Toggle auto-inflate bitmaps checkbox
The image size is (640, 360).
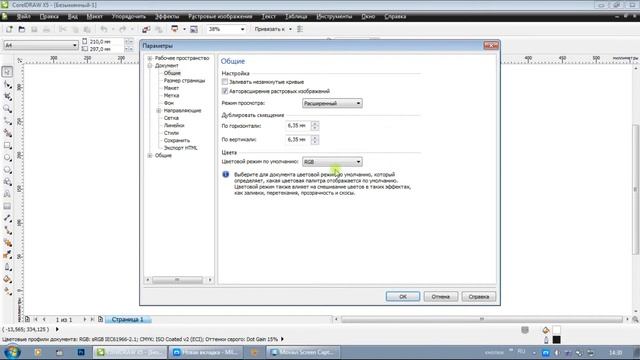[225, 91]
